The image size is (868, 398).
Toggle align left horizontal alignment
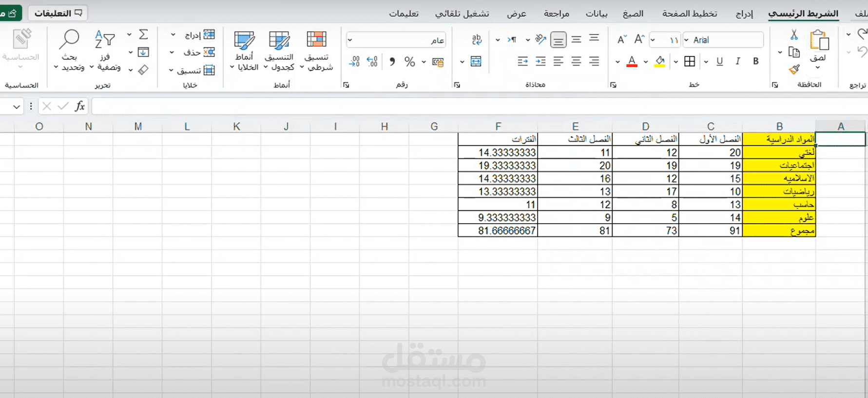click(559, 61)
